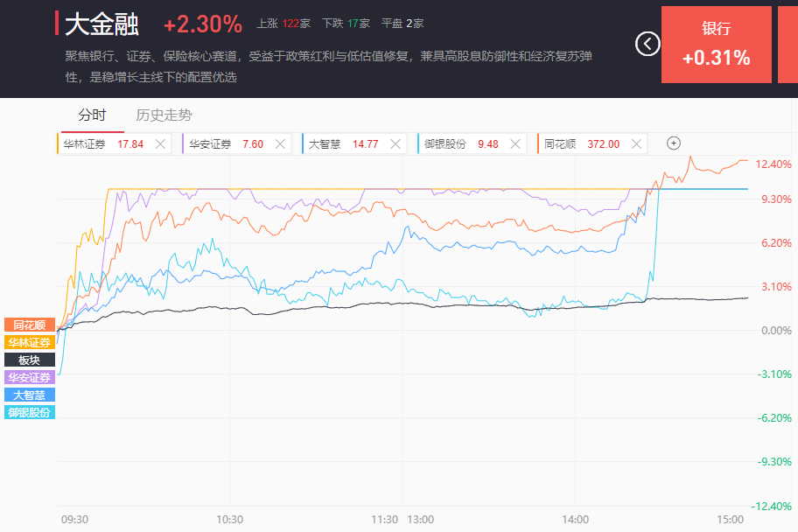Open the 历史走势 tab

pyautogui.click(x=164, y=115)
